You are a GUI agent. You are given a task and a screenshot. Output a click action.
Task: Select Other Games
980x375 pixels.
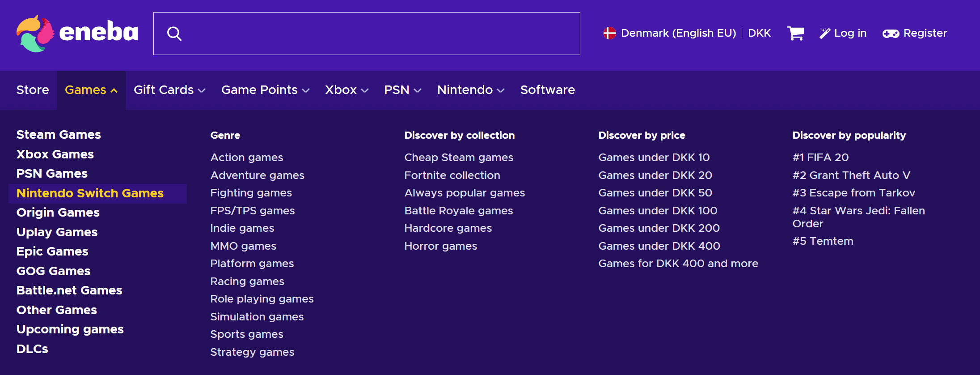click(57, 310)
